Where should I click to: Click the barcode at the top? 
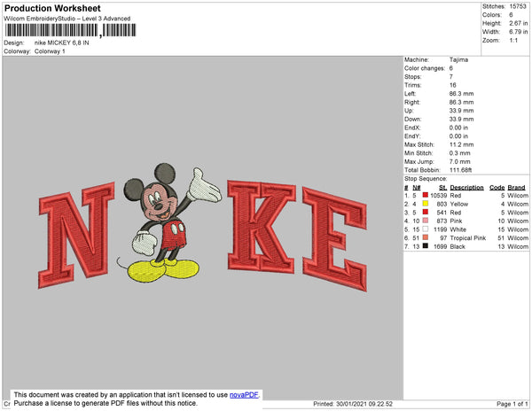pos(71,30)
